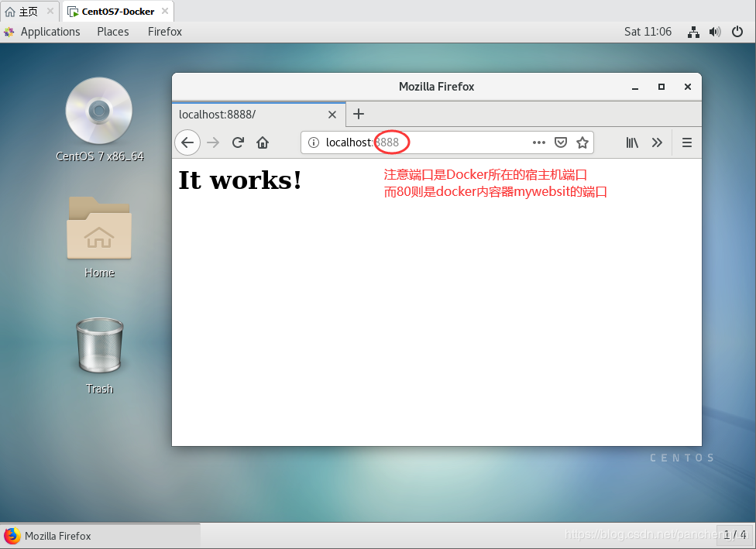Save page to Pocket icon
The width and height of the screenshot is (756, 549).
(560, 142)
